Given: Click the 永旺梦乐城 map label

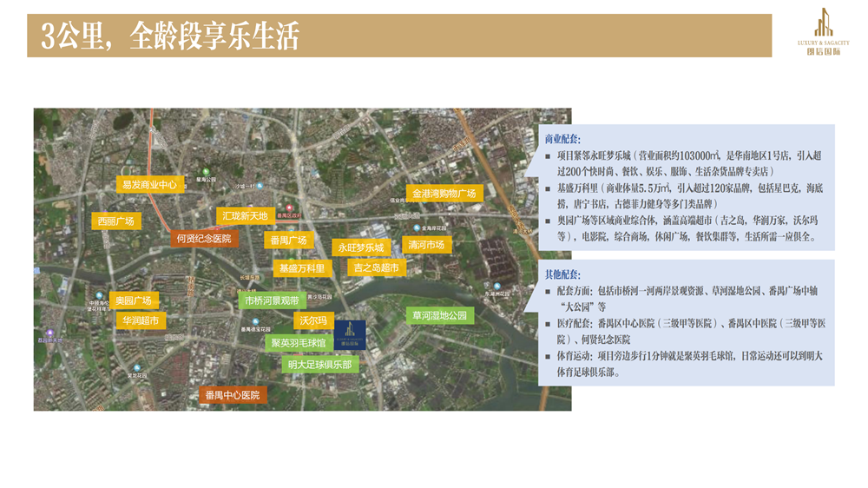Looking at the screenshot, I should [360, 247].
